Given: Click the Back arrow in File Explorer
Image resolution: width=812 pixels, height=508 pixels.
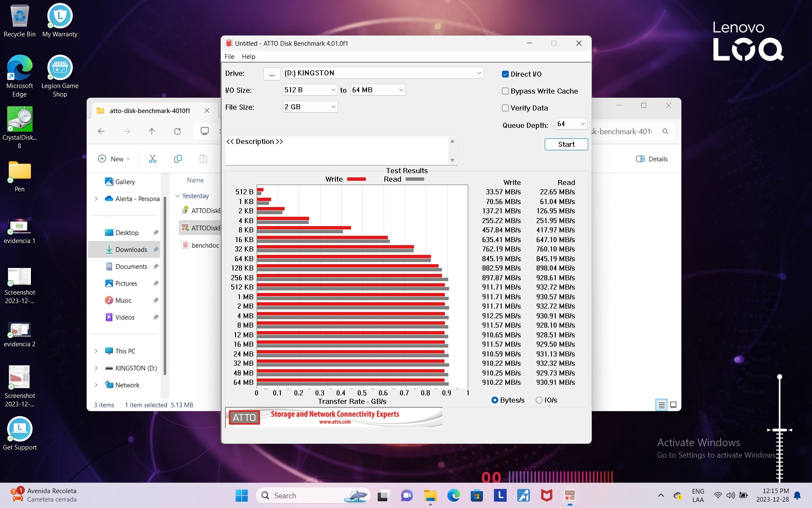Looking at the screenshot, I should (x=101, y=131).
